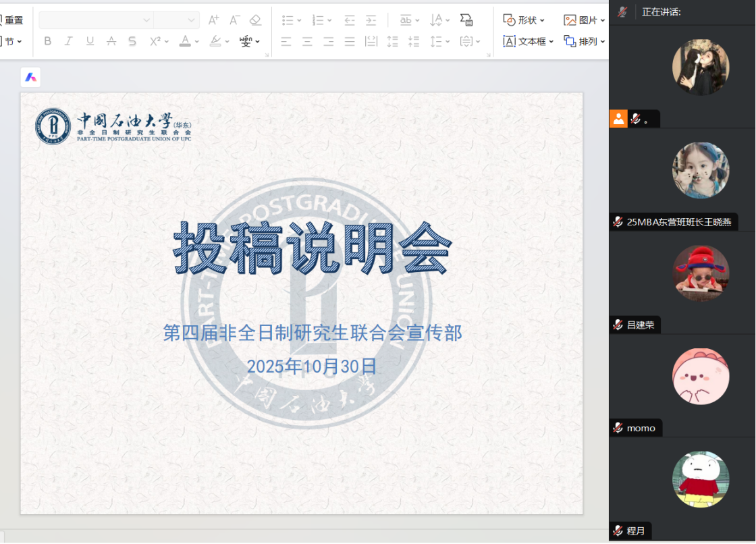Click the 文本框 text box button
The height and width of the screenshot is (544, 756).
coord(528,41)
